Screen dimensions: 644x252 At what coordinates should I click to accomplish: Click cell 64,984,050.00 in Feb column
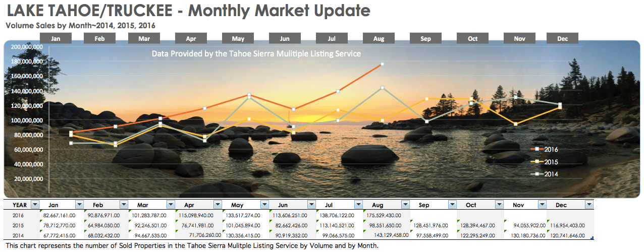pos(106,225)
